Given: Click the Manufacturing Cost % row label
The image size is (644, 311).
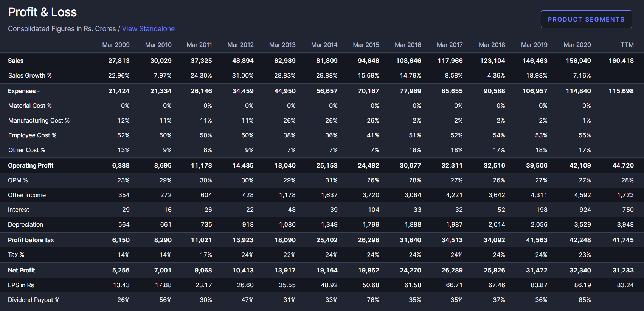Looking at the screenshot, I should (39, 121).
